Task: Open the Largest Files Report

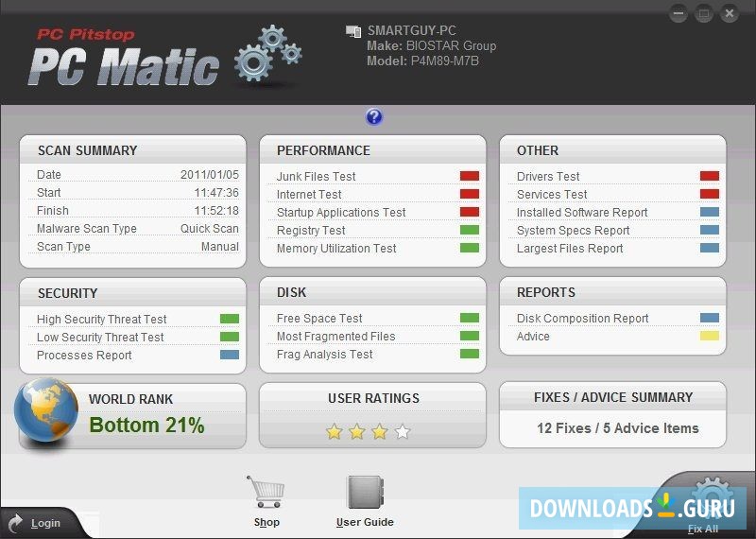Action: pyautogui.click(x=570, y=249)
